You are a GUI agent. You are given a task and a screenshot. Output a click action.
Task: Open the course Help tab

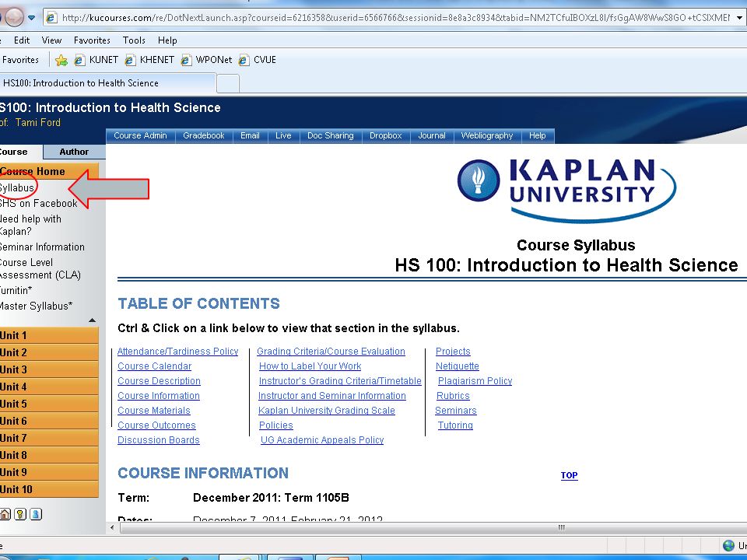point(538,135)
